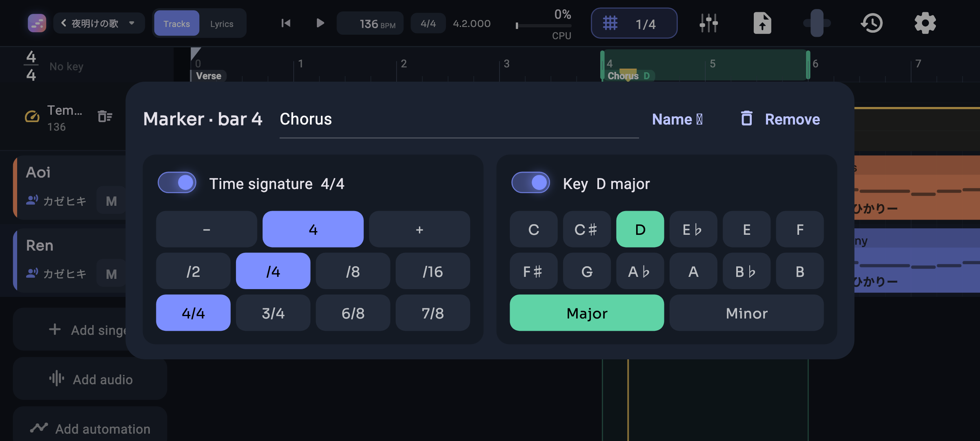The height and width of the screenshot is (441, 980).
Task: Toggle the Time signature switch
Action: click(177, 183)
